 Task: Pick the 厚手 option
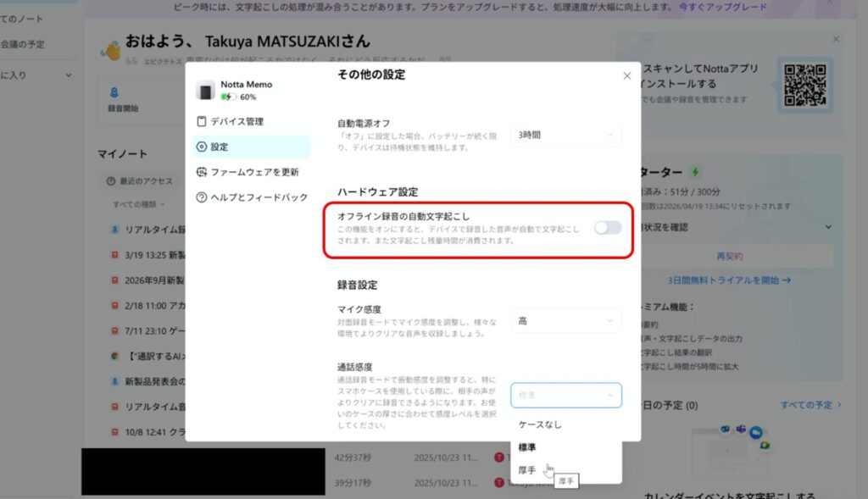point(527,469)
